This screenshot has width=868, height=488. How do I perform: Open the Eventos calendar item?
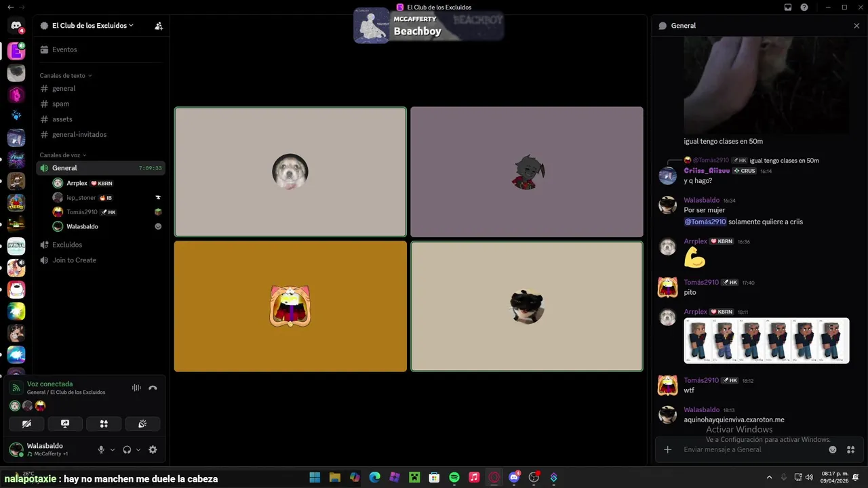point(102,49)
